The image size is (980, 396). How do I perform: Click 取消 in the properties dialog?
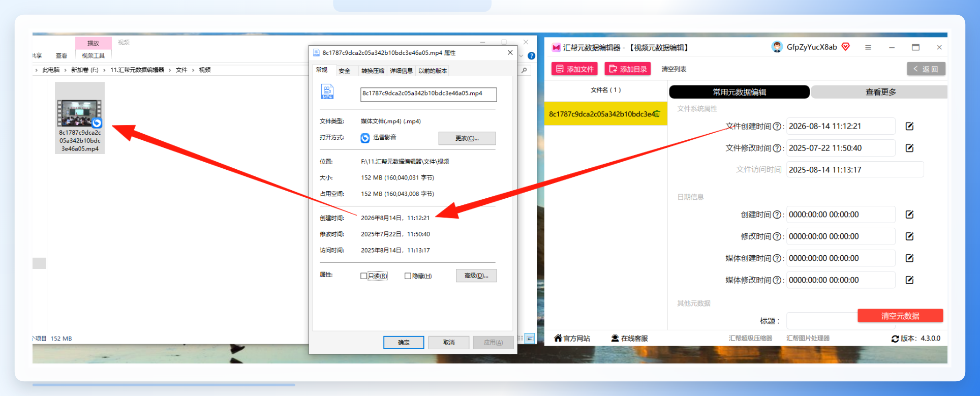coord(449,343)
